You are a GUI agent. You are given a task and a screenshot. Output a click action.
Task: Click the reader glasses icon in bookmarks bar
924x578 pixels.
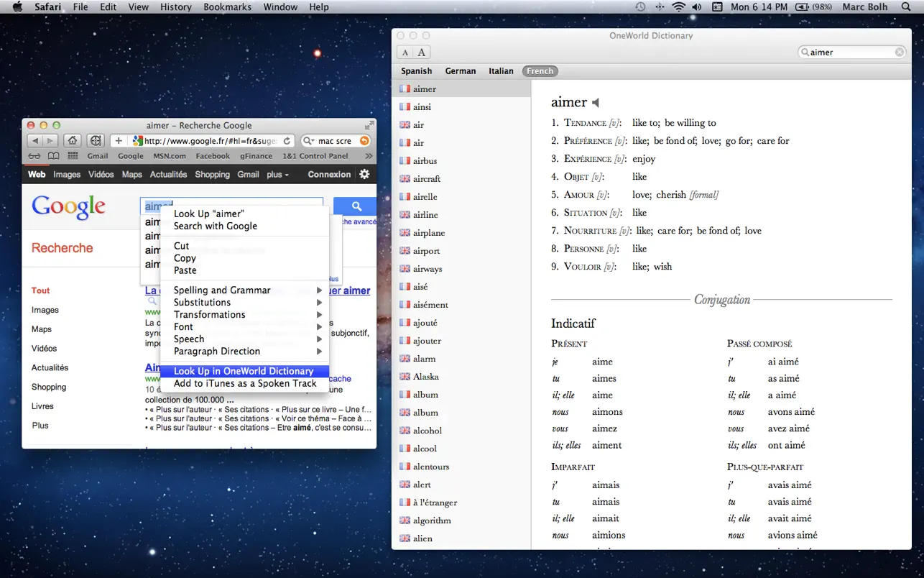(34, 155)
